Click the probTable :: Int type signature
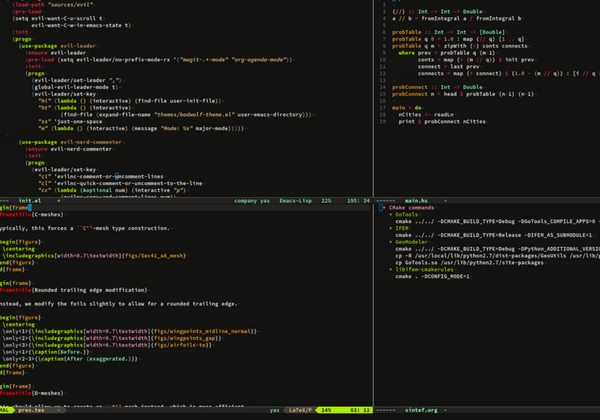Viewport: 600px width, 420px height. click(448, 32)
